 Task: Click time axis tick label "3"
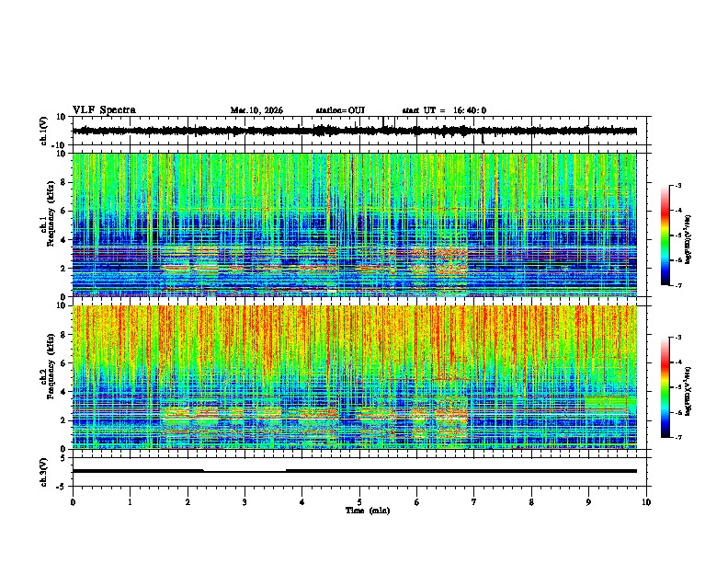coord(245,502)
